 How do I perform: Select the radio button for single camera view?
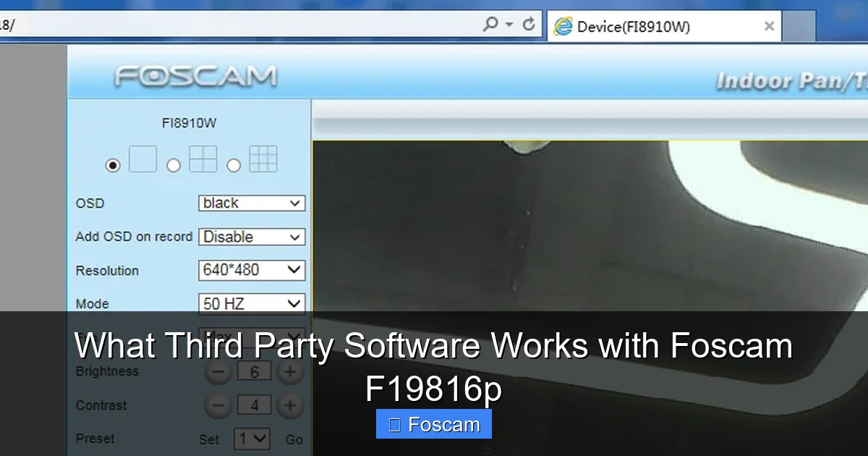click(x=112, y=165)
